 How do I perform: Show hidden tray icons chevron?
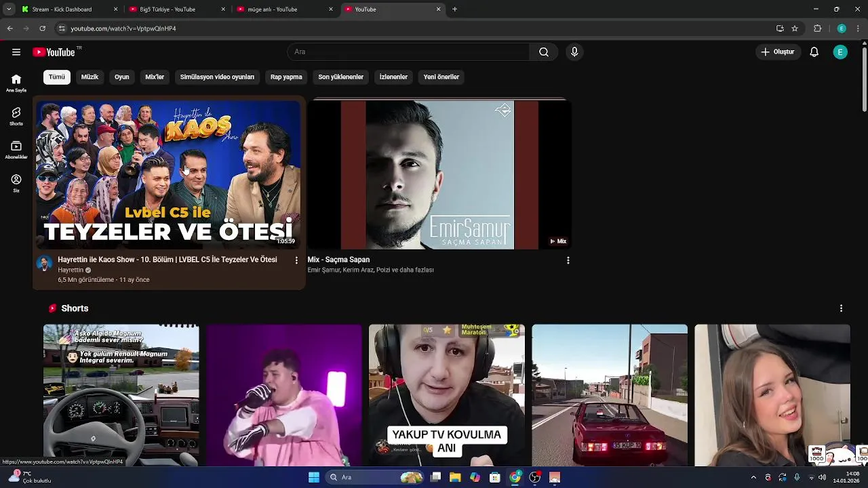tap(753, 477)
